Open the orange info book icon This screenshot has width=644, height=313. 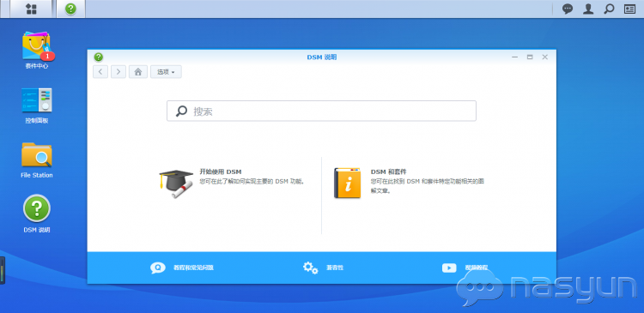point(347,183)
